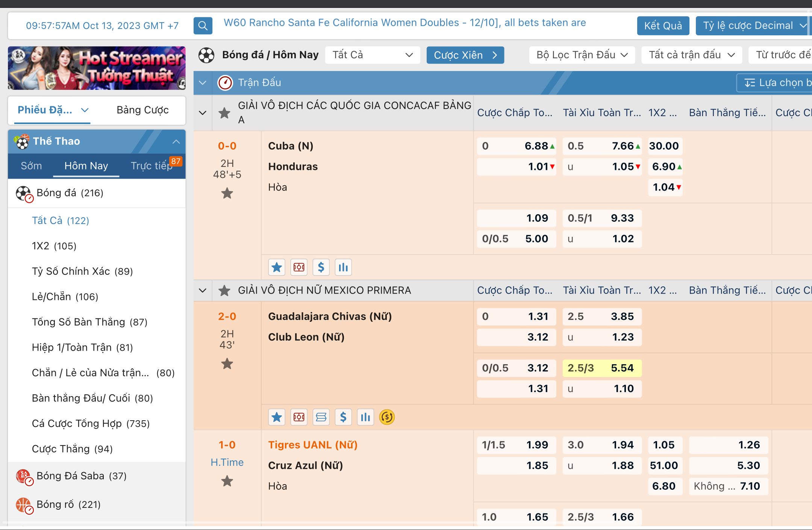This screenshot has width=812, height=530.
Task: Click the camera/video stream icon for Guadalajara Chivas
Action: click(x=298, y=417)
